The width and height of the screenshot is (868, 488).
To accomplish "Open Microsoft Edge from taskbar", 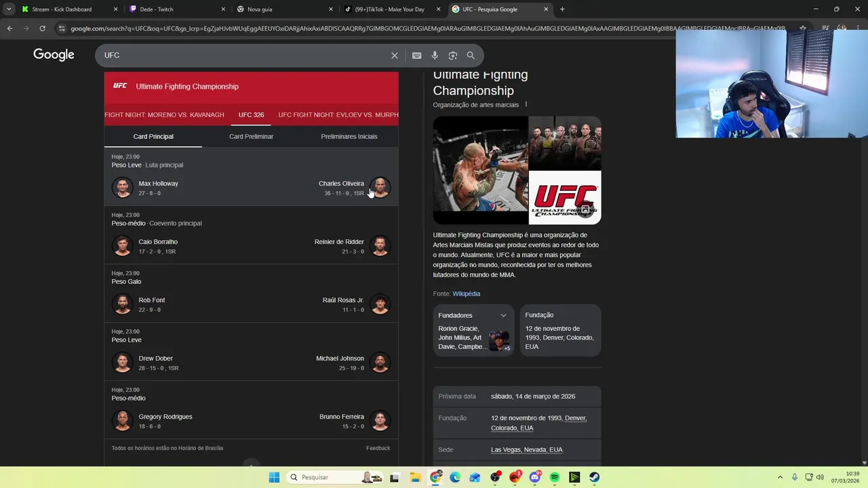I will (455, 477).
